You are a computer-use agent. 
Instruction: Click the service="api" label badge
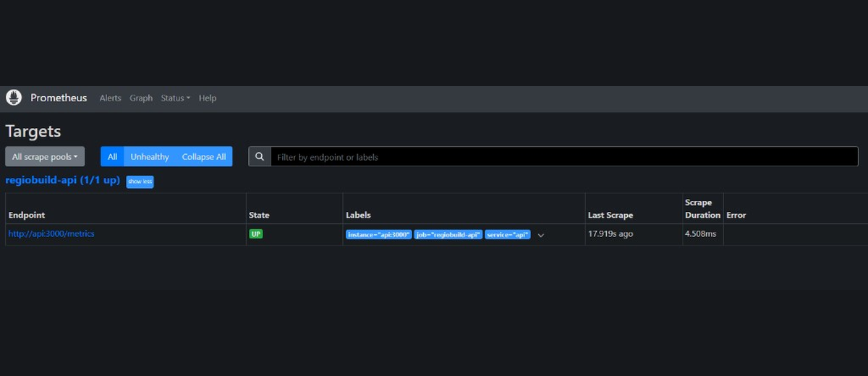coord(508,235)
